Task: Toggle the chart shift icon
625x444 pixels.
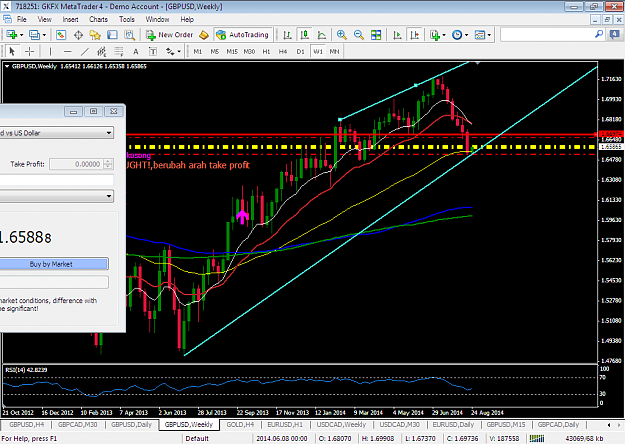Action: (x=415, y=35)
